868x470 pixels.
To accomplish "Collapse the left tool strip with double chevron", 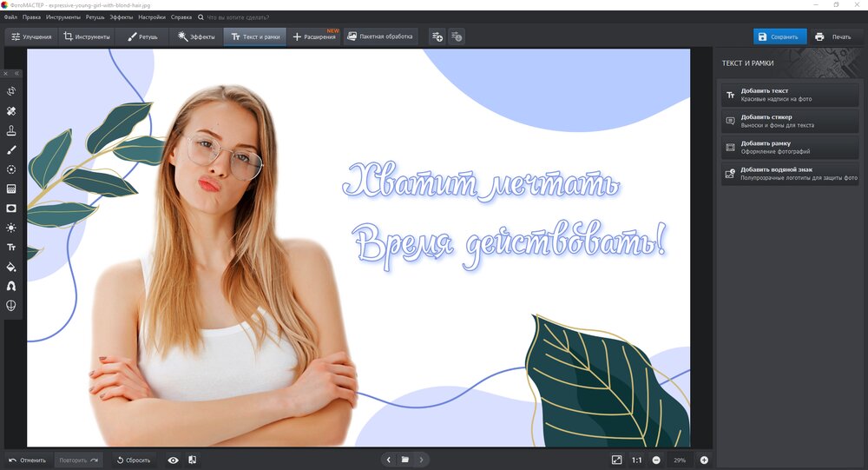I will point(16,73).
